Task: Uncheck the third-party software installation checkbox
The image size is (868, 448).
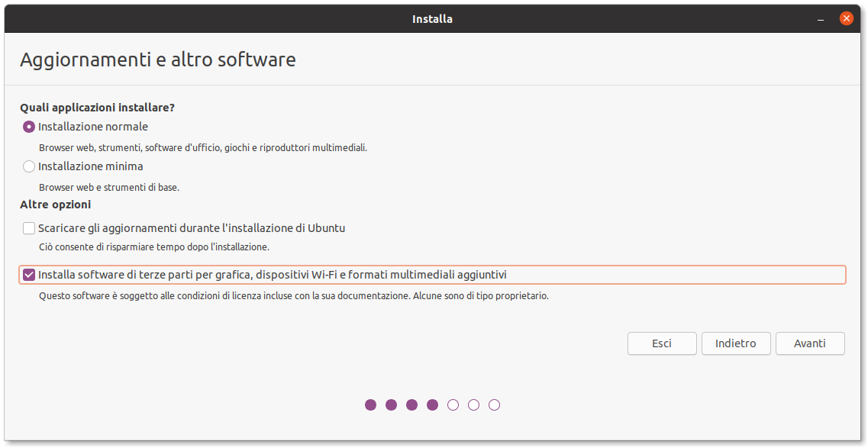Action: (x=29, y=275)
